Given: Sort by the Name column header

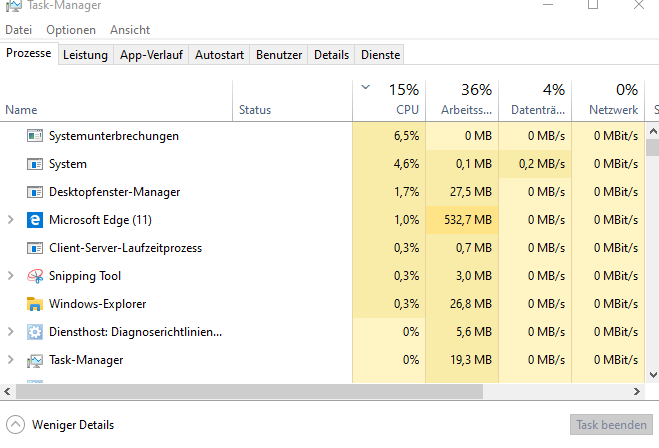Looking at the screenshot, I should point(116,101).
